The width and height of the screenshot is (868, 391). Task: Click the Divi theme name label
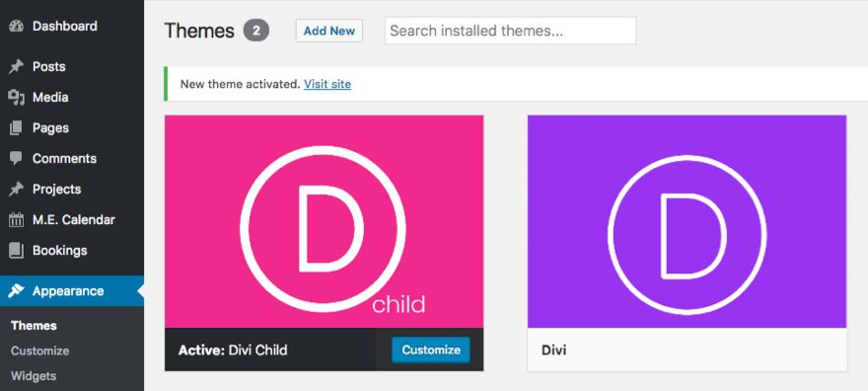pyautogui.click(x=553, y=351)
